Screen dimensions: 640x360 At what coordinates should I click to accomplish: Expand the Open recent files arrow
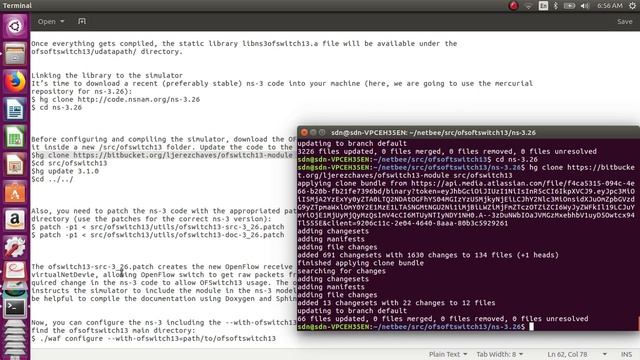click(62, 21)
